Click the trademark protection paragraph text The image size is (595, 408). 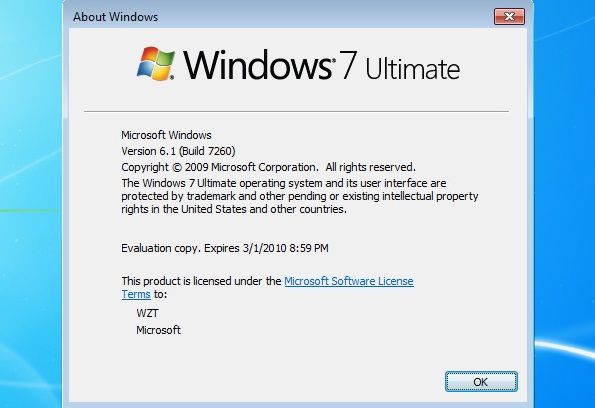coord(300,196)
